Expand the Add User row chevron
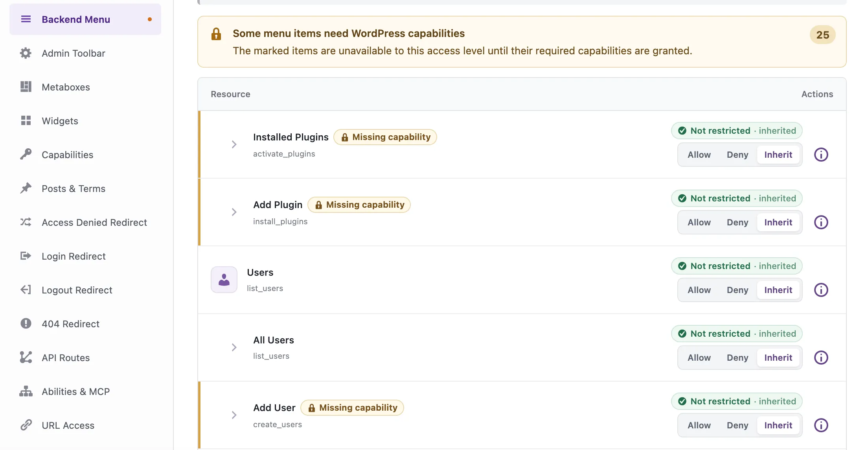Viewport: 868px width, 450px height. [234, 415]
